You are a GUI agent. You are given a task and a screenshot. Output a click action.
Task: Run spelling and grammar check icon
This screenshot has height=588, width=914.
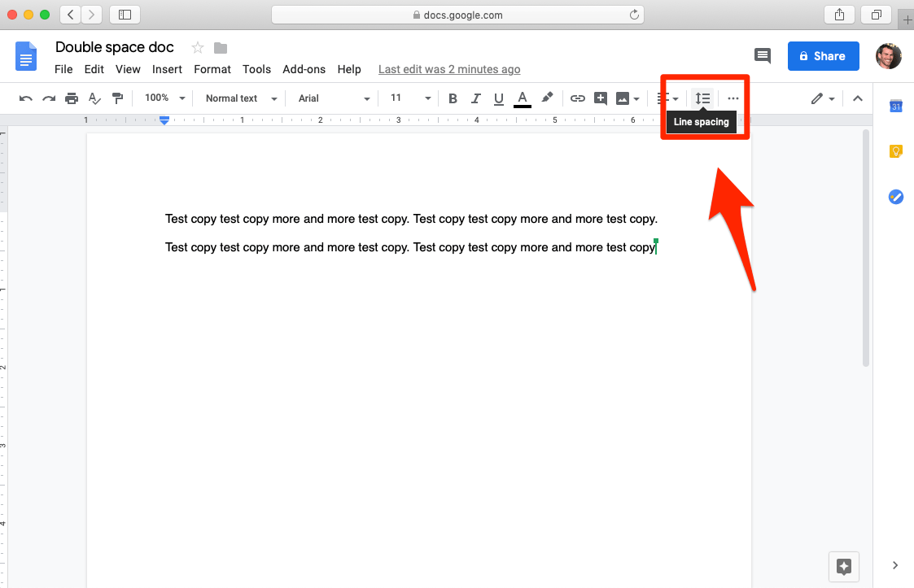[x=94, y=98]
